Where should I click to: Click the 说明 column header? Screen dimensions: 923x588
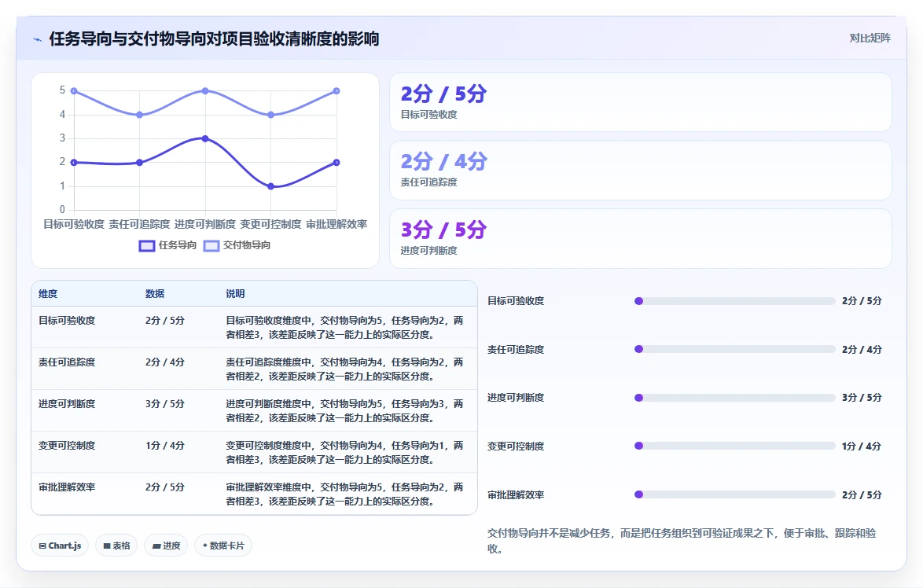(235, 294)
